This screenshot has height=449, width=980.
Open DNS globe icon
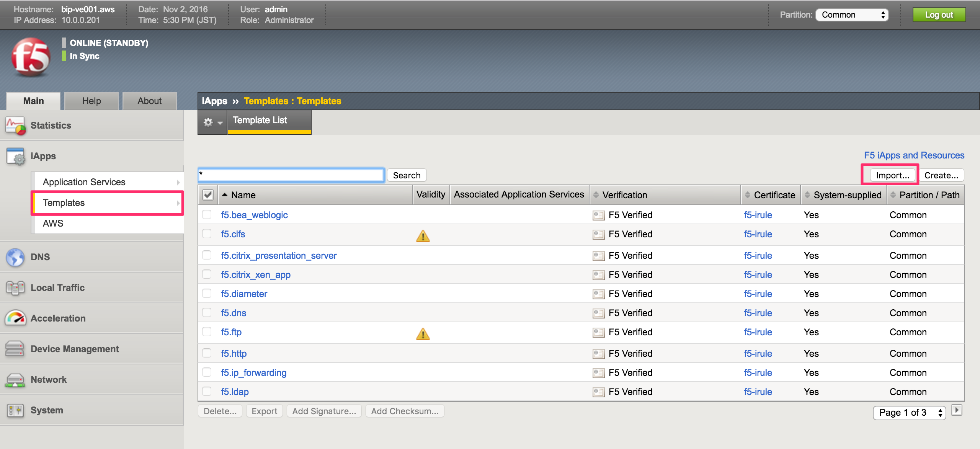[15, 257]
